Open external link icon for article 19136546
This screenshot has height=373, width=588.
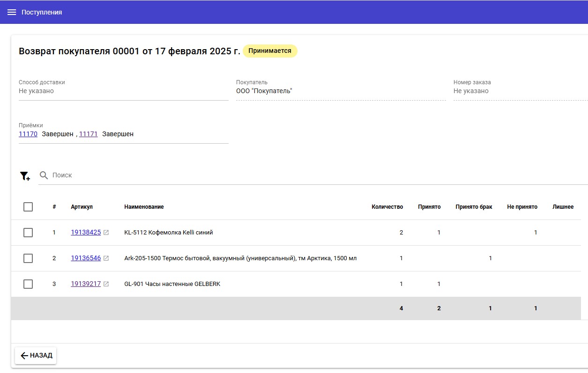pos(106,258)
